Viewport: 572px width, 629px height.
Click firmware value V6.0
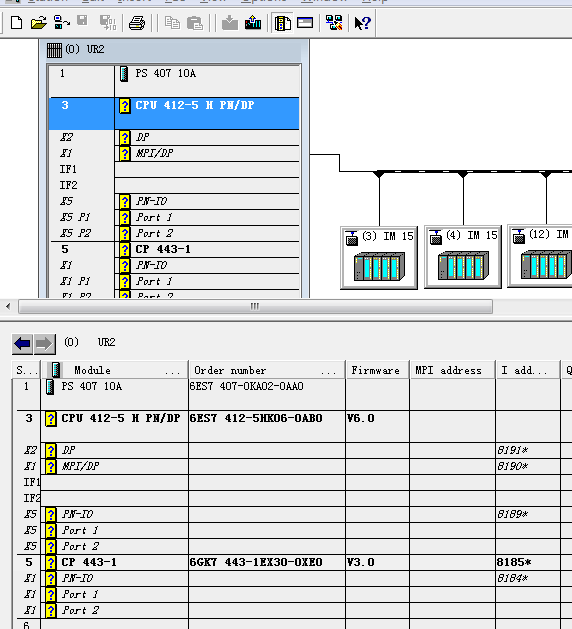(361, 418)
